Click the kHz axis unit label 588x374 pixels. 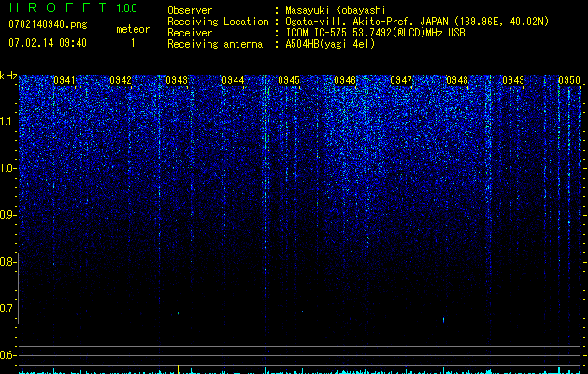pos(8,76)
